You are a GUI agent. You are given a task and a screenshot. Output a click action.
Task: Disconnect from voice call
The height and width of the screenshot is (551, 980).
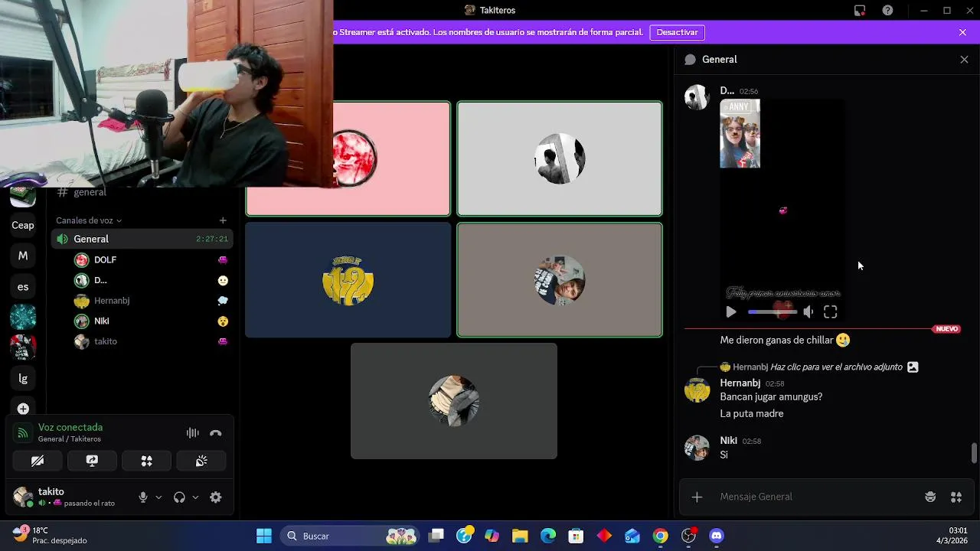216,433
